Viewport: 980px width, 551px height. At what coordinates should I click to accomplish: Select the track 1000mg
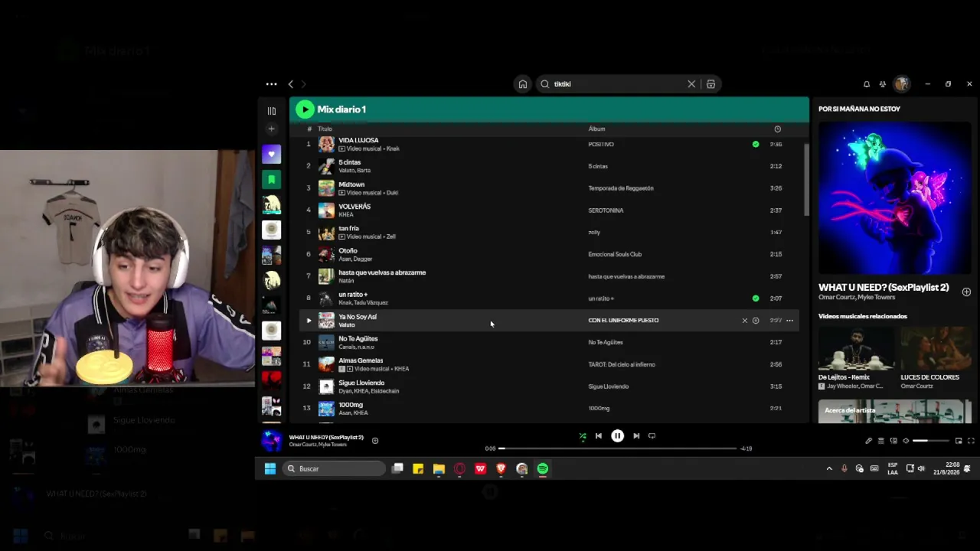[351, 405]
